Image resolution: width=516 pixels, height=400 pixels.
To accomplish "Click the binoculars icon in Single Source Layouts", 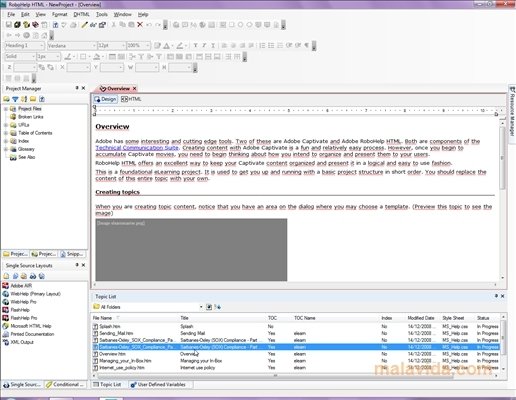I will [x=33, y=276].
